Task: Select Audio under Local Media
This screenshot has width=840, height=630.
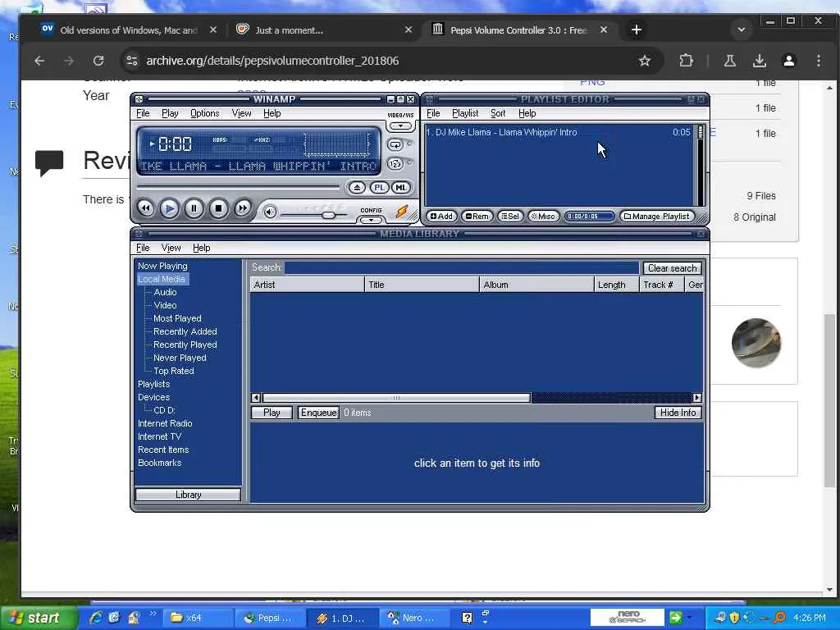Action: pyautogui.click(x=165, y=292)
